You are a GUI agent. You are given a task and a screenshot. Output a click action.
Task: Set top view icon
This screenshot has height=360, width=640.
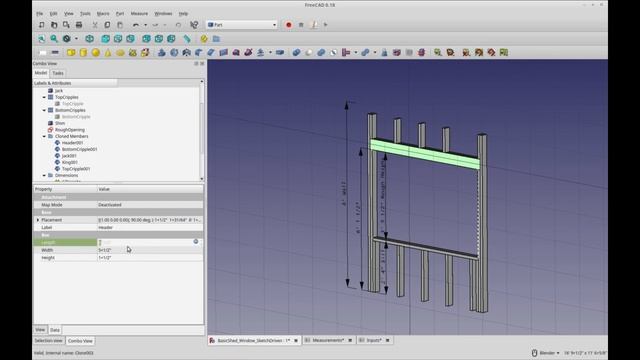(x=118, y=39)
